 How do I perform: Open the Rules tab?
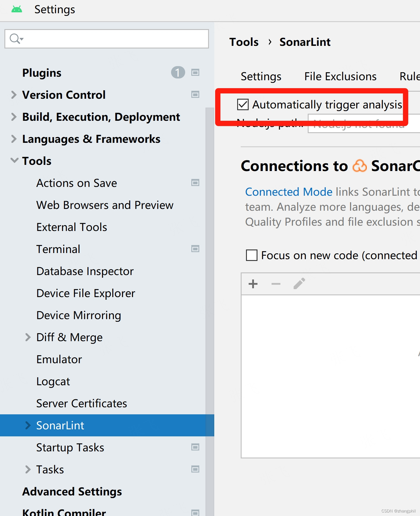coord(410,76)
